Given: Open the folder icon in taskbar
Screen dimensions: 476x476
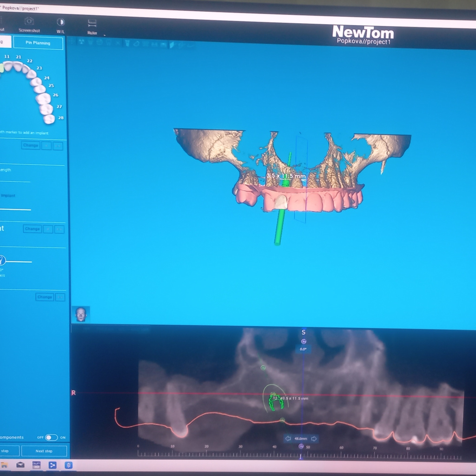Looking at the screenshot, I should pos(4,464).
